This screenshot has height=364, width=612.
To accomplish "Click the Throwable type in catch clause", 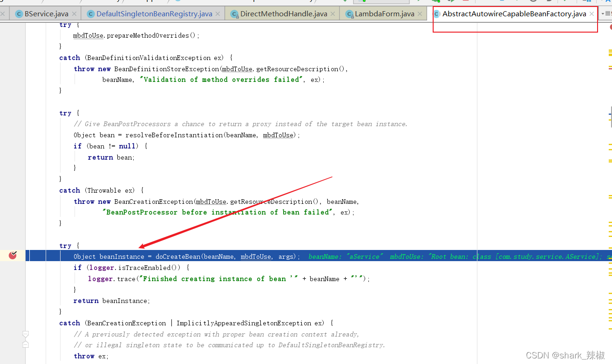I will tap(104, 190).
